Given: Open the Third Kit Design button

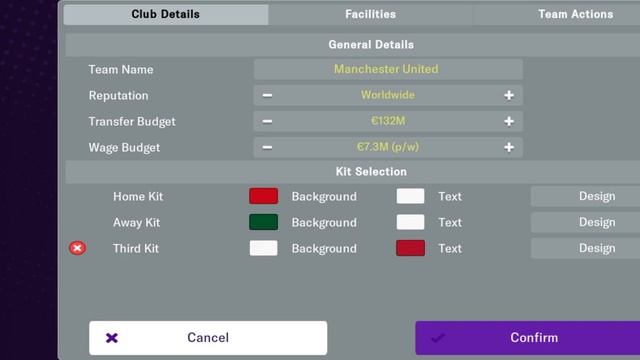Looking at the screenshot, I should pos(596,248).
